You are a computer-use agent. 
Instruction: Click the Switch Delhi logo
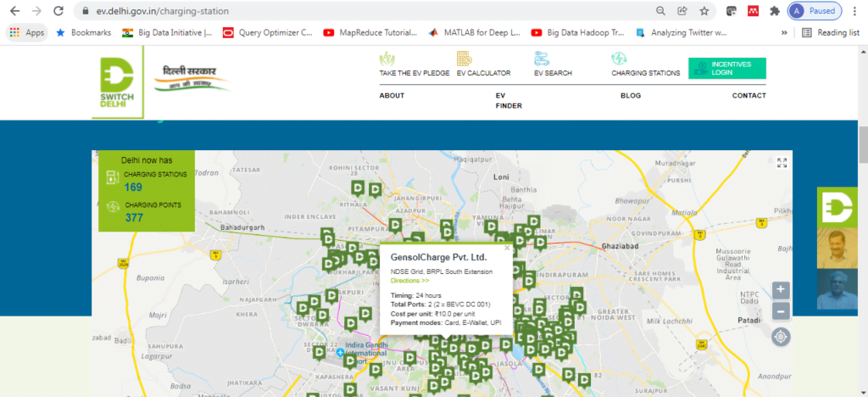(x=117, y=81)
